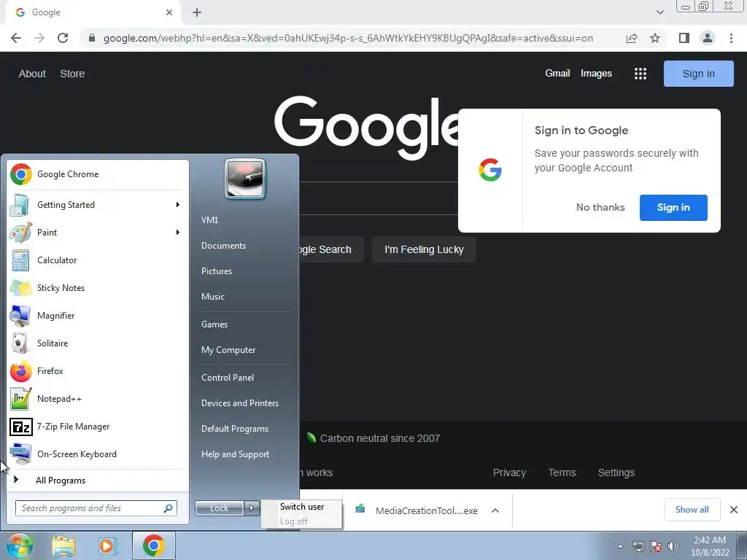Screen dimensions: 747x560
Task: Click Show all downloads button
Action: (x=692, y=510)
